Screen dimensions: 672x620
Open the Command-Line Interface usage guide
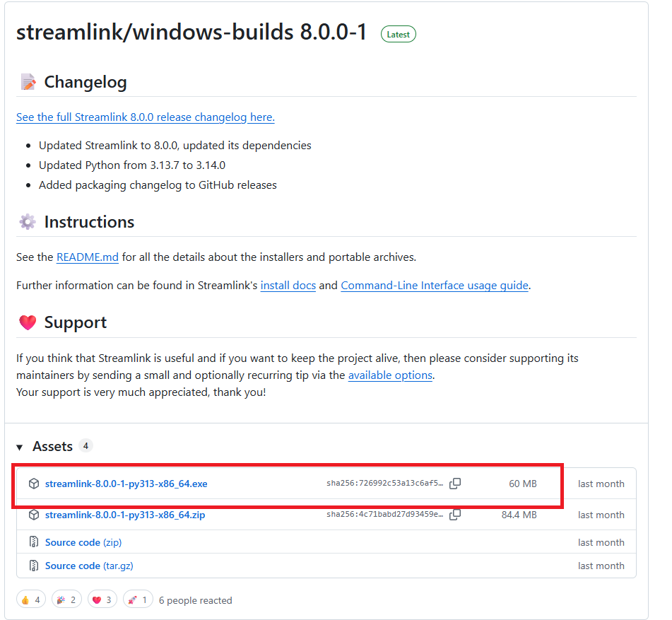tap(435, 285)
